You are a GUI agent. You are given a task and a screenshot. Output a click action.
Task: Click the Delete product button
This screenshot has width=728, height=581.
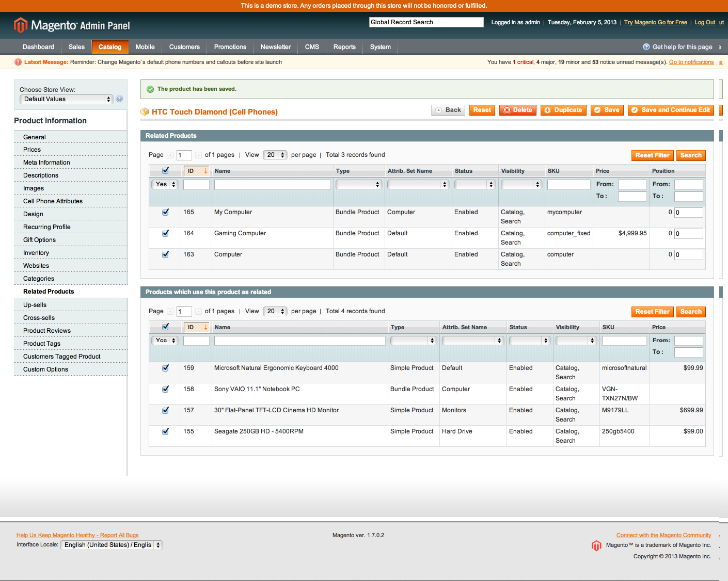[x=518, y=110]
